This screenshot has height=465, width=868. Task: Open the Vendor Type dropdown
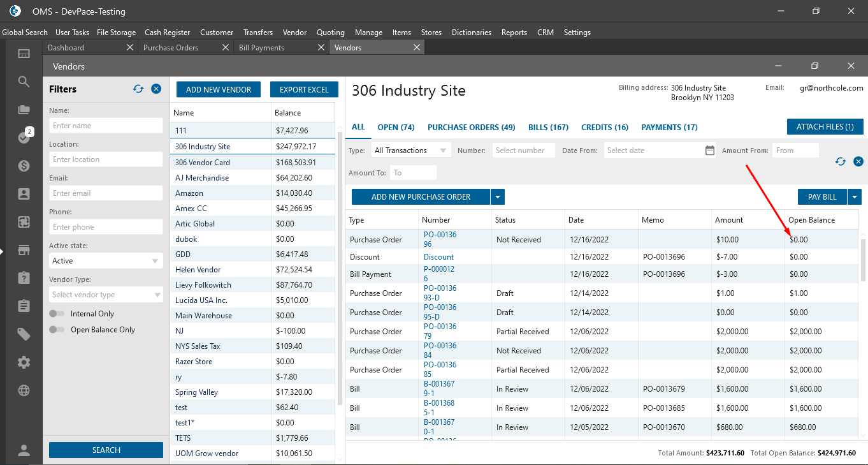click(106, 295)
